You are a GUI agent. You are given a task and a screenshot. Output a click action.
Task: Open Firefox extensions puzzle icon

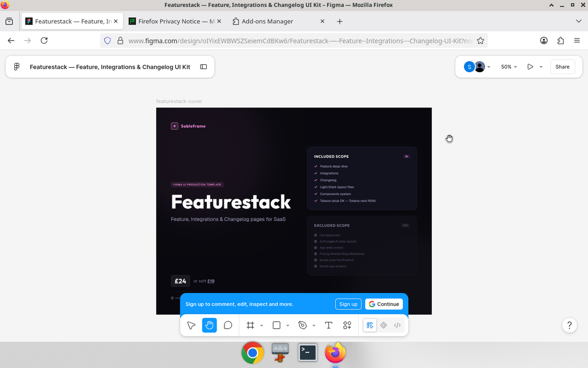pyautogui.click(x=561, y=41)
